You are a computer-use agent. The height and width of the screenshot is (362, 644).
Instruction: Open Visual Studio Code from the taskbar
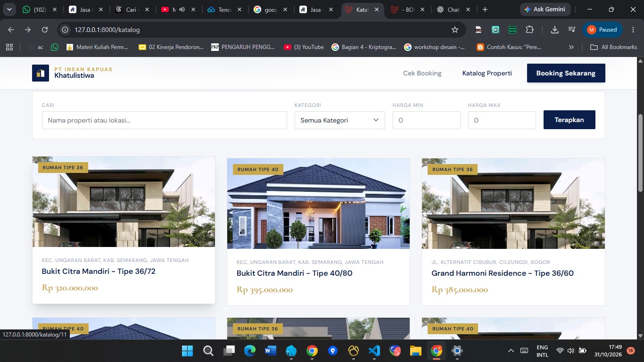(x=374, y=351)
